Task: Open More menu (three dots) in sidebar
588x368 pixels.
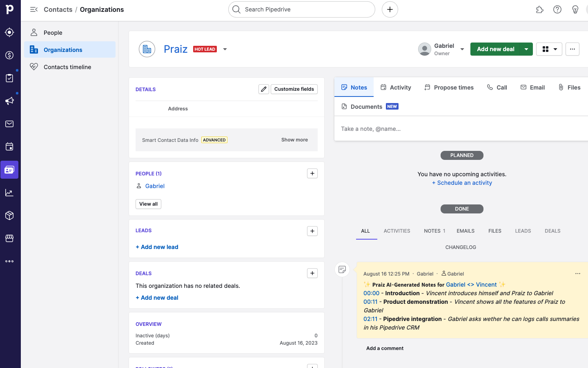Action: 9,261
